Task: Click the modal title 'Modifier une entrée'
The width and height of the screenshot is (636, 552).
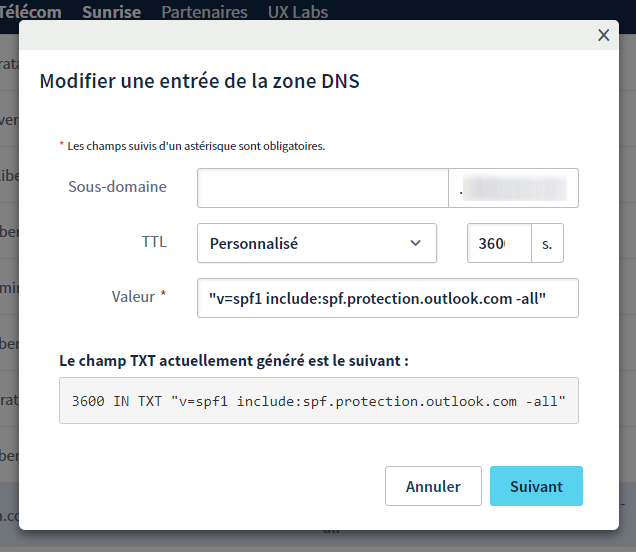Action: [x=199, y=81]
